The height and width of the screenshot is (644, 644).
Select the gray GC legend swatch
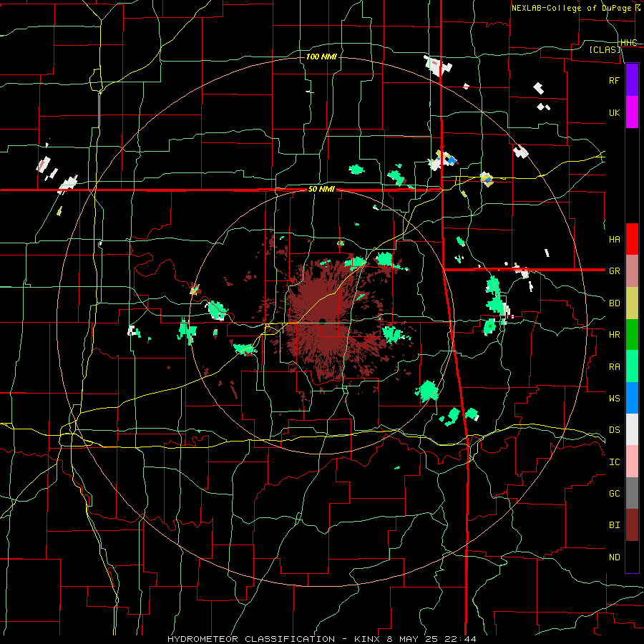point(632,493)
